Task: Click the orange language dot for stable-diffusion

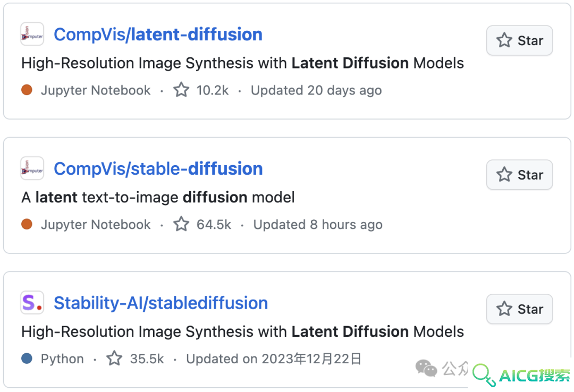Action: (27, 224)
